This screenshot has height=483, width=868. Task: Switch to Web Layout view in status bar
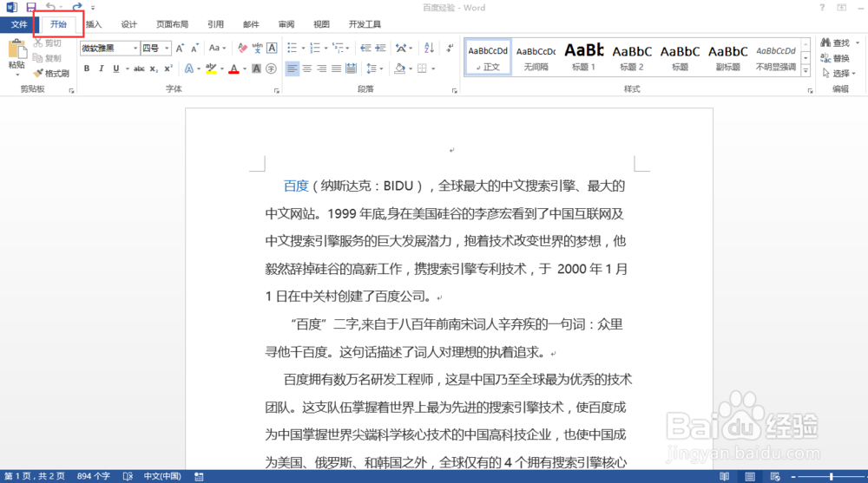775,476
